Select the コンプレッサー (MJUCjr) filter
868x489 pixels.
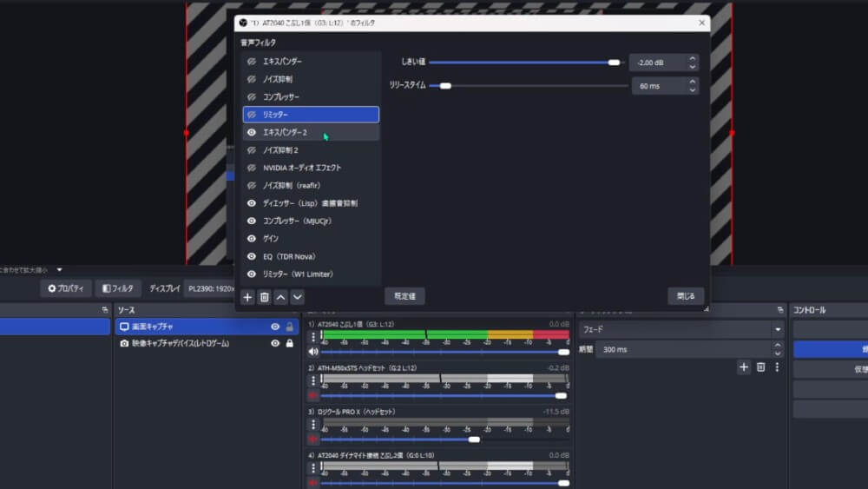click(297, 221)
